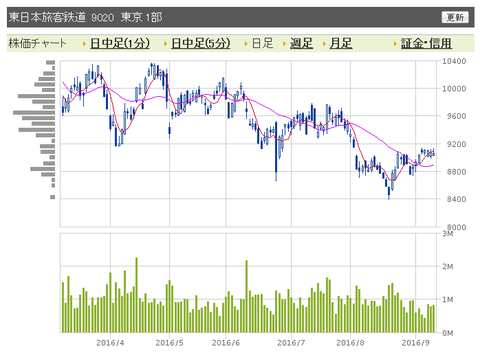Click the 2016/7 date axis label
The image size is (480, 364).
point(291,343)
